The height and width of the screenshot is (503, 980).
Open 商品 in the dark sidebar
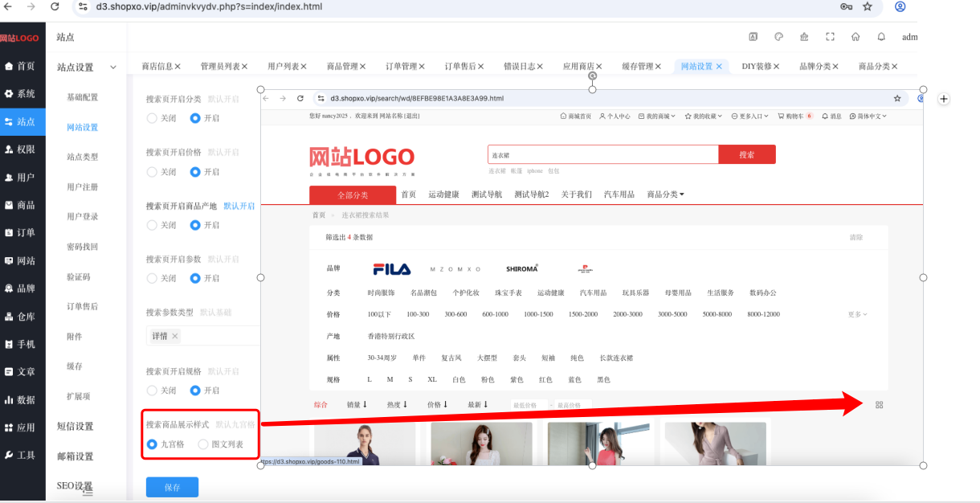point(22,205)
